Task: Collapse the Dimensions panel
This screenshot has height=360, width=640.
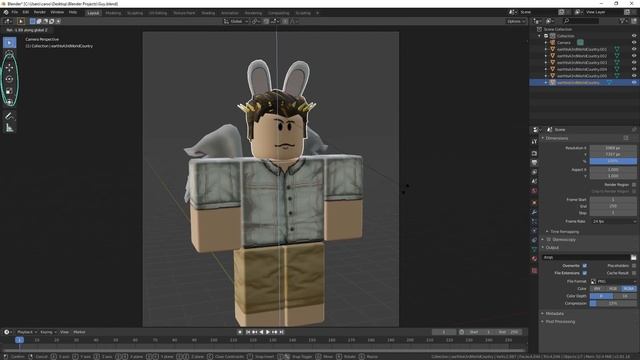Action: (x=556, y=138)
